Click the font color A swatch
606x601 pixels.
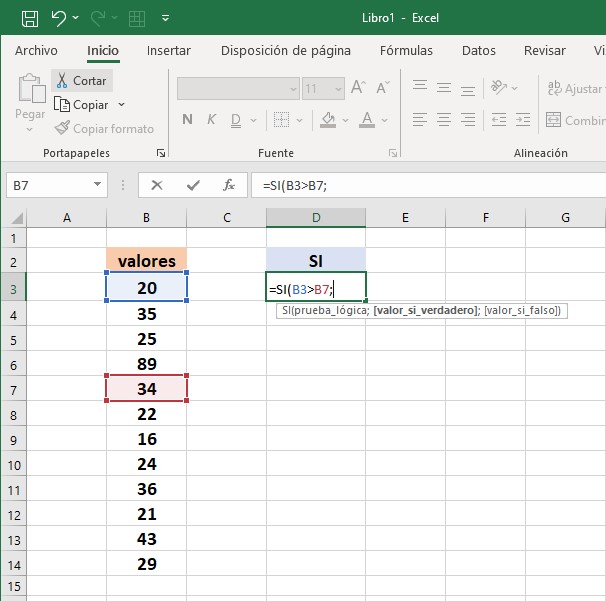(367, 120)
